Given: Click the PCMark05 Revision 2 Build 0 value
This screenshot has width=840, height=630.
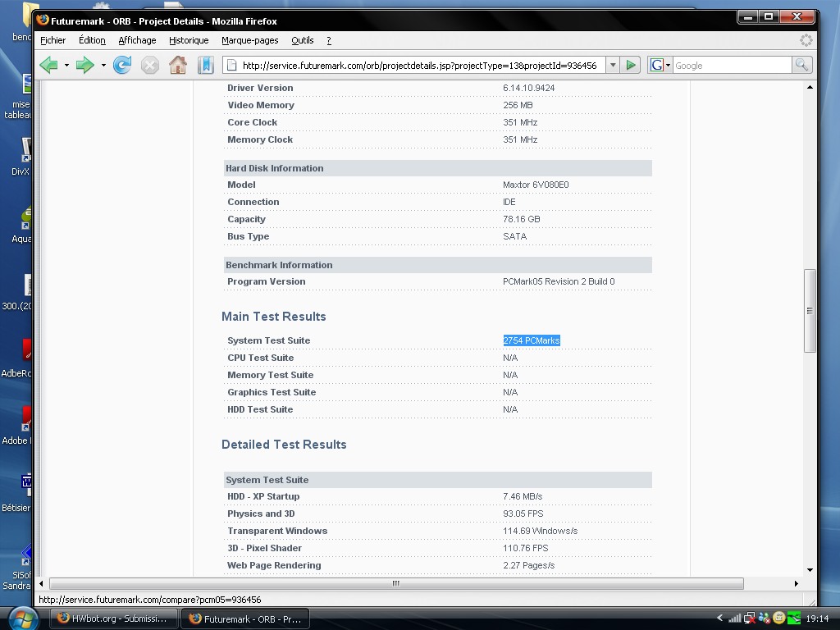Looking at the screenshot, I should (x=559, y=282).
